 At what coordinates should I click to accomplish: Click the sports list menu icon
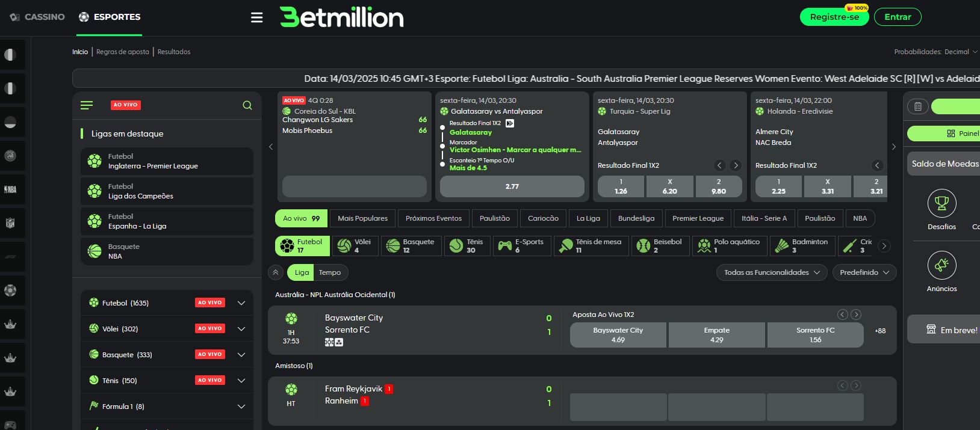(x=87, y=105)
